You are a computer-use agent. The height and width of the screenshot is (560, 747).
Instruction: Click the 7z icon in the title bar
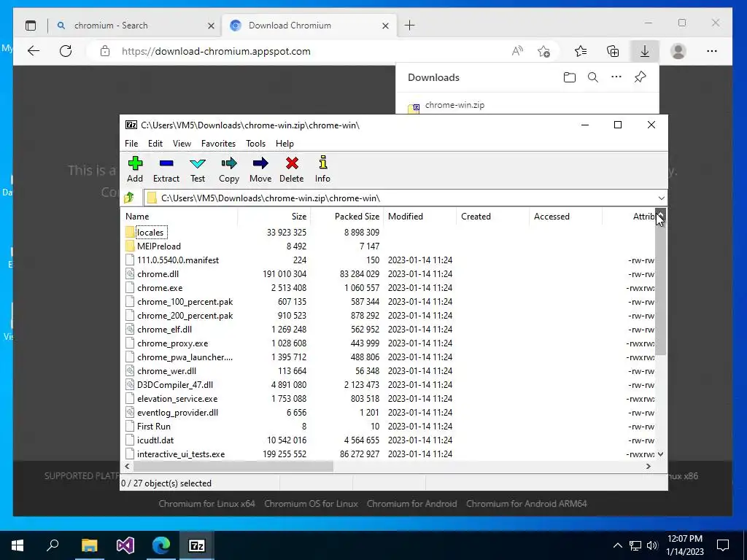(131, 125)
